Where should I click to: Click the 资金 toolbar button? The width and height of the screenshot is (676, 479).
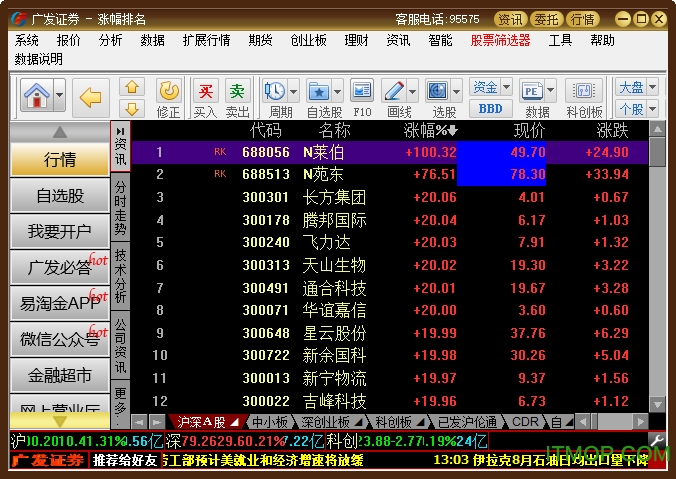(x=485, y=87)
